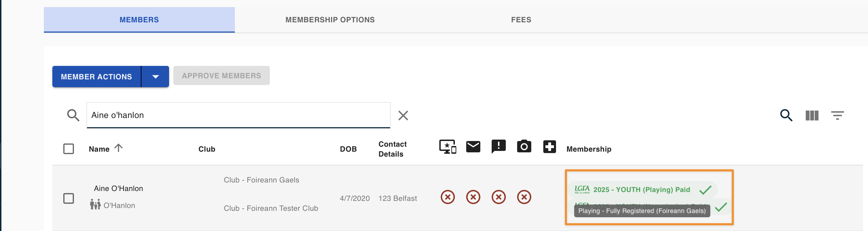Switch to the Membership Options tab

click(x=330, y=20)
